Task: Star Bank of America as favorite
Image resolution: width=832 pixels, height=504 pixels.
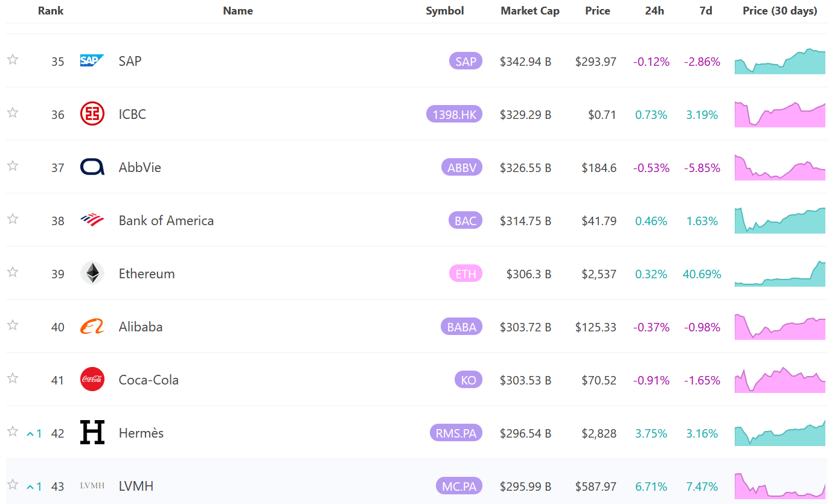Action: click(x=13, y=219)
